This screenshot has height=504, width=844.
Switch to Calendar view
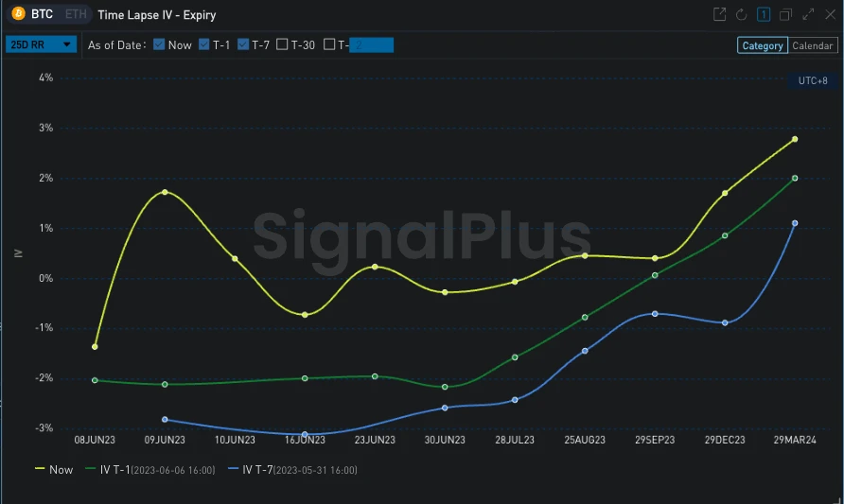point(813,45)
